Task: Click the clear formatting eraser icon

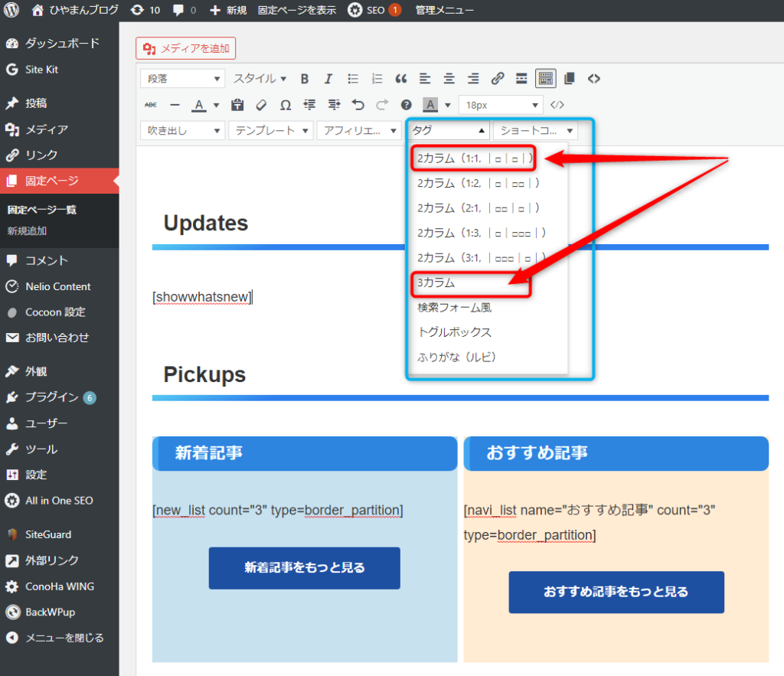Action: coord(261,105)
